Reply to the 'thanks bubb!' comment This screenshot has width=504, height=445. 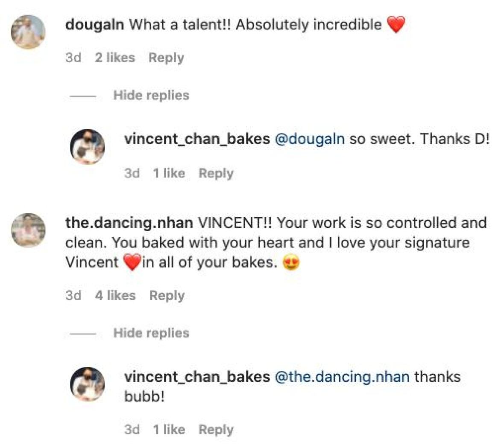(x=216, y=430)
